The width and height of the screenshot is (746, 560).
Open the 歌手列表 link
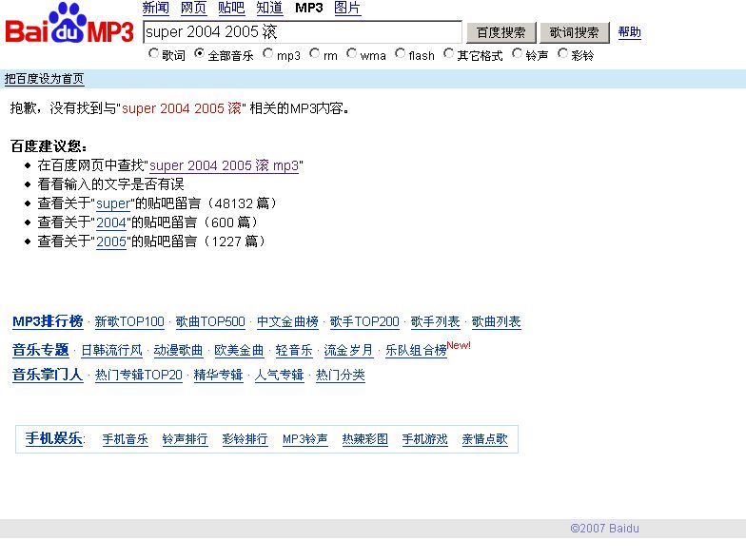click(x=436, y=321)
